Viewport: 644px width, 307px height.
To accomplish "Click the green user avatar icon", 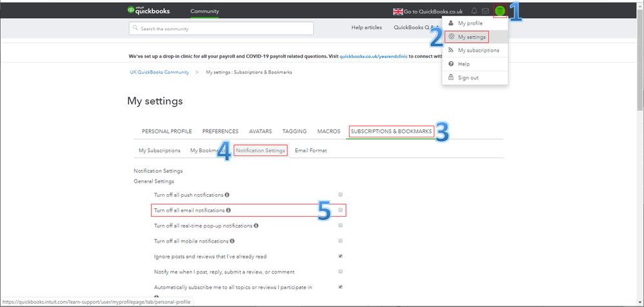I will pyautogui.click(x=499, y=11).
